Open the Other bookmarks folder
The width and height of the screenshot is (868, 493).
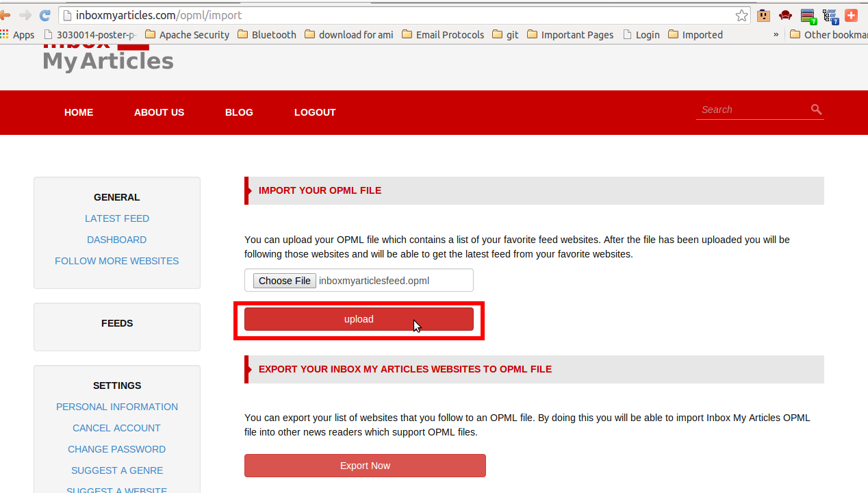pyautogui.click(x=829, y=34)
